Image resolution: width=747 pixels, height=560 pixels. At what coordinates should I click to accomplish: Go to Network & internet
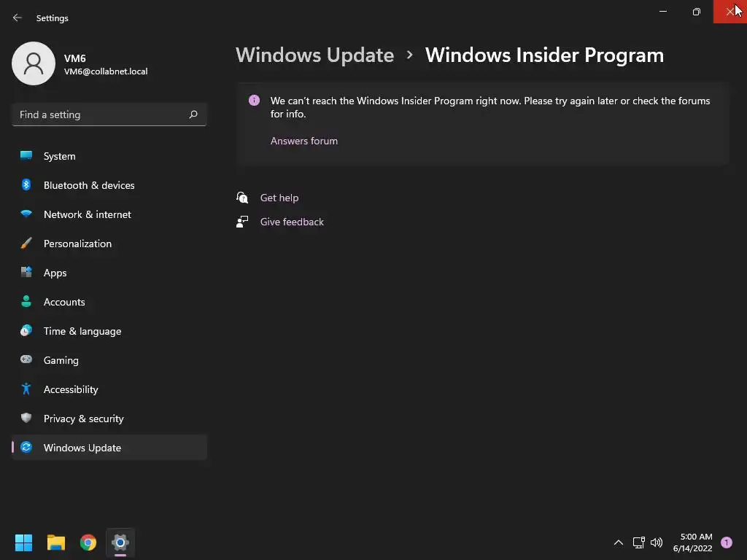point(109,214)
